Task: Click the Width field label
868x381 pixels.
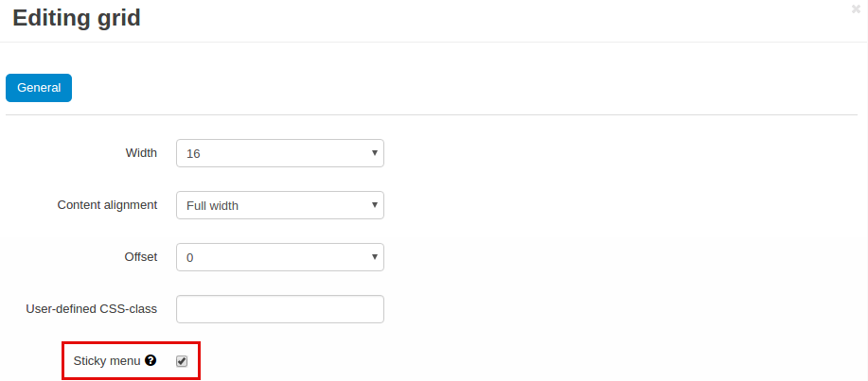Action: [x=141, y=153]
